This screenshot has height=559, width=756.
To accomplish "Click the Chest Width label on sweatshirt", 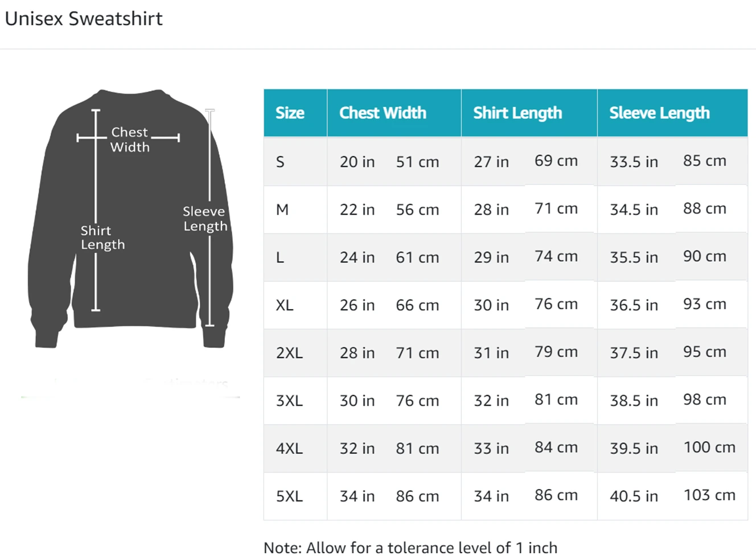I will 130,139.
